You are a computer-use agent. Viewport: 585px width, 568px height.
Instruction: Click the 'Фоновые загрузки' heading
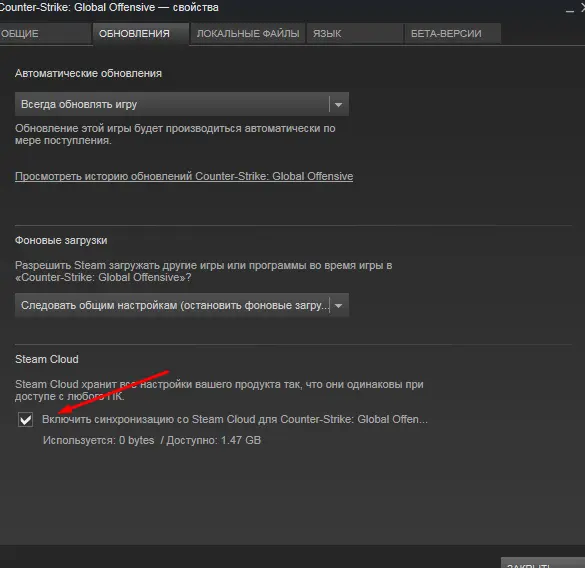(61, 240)
